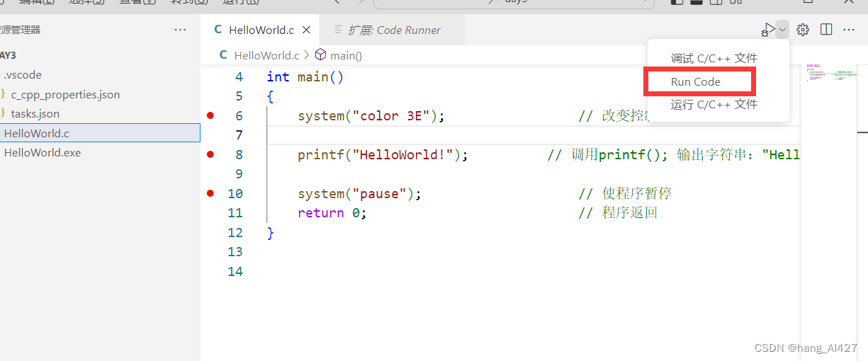Switch to the 扩展: Code Runner tab

[x=393, y=30]
